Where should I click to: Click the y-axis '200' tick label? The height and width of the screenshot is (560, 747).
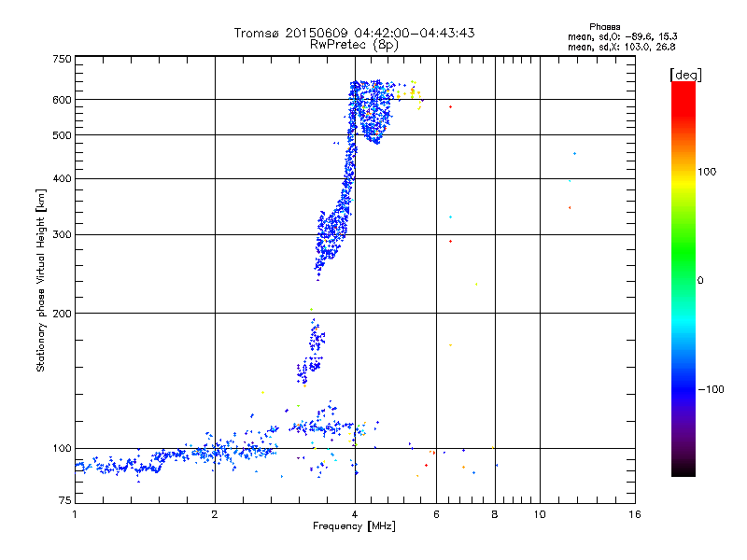[x=62, y=314]
